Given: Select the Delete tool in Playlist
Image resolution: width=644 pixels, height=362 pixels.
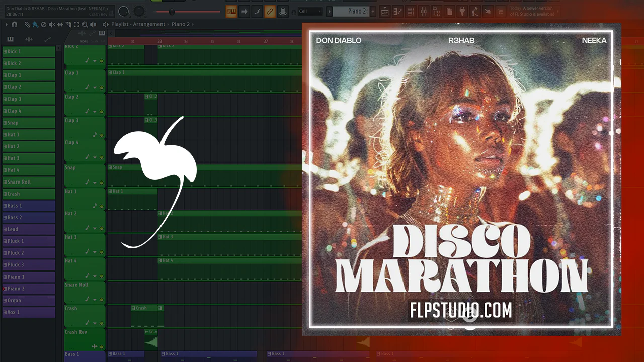Looking at the screenshot, I should tap(44, 24).
